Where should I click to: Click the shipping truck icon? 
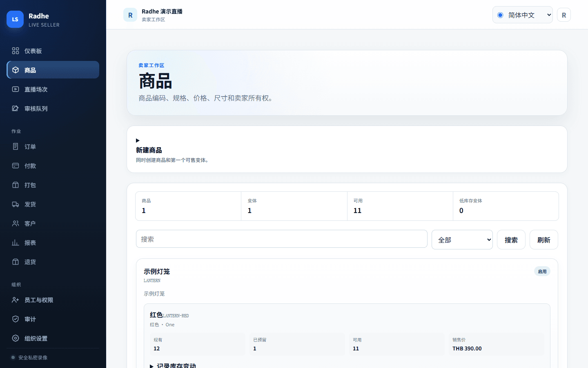pyautogui.click(x=16, y=204)
